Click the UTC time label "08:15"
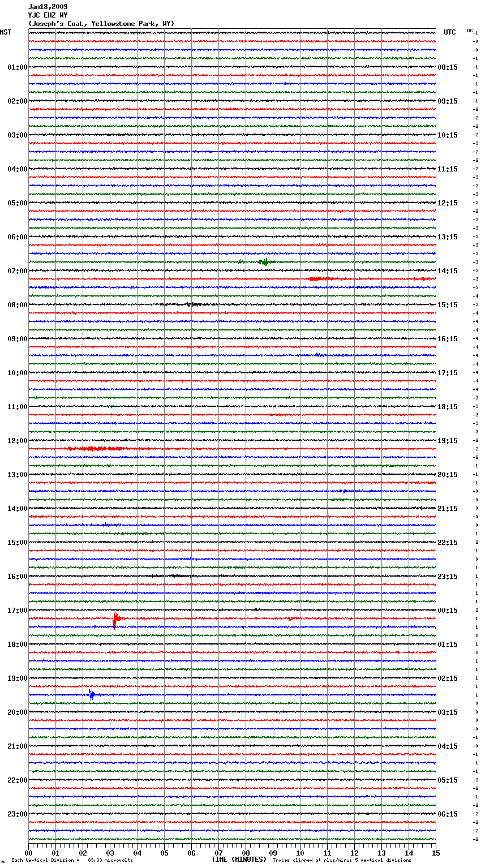481x868 pixels. click(448, 67)
